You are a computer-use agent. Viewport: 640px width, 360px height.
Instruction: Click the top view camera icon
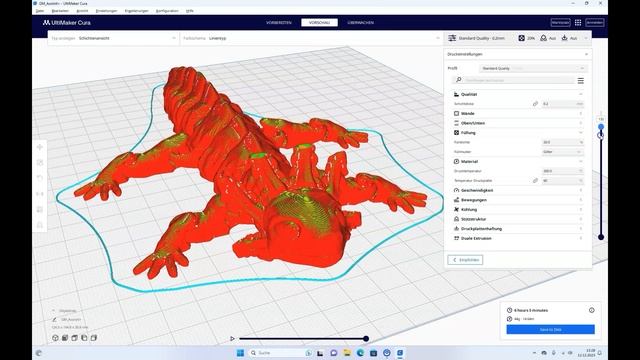point(74,338)
